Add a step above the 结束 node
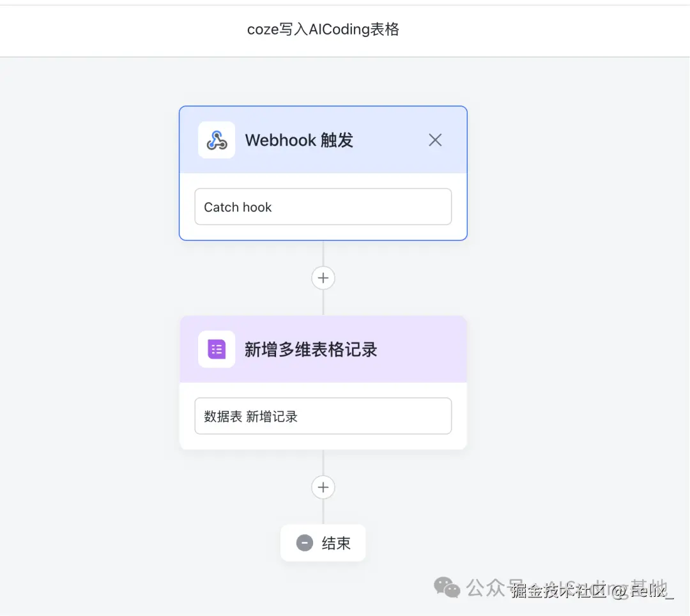Viewport: 690px width, 616px height. pos(323,488)
